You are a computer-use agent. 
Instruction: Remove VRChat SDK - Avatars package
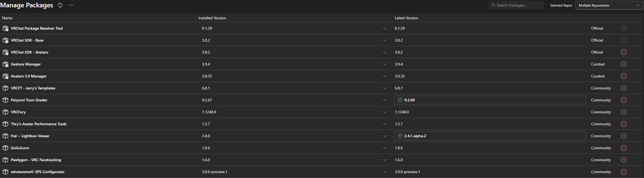coord(624,52)
